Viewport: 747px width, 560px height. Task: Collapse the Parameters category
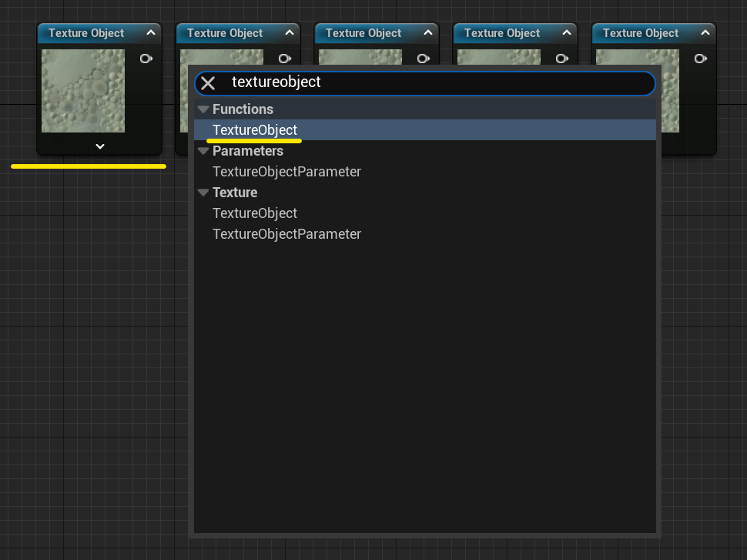tap(203, 151)
